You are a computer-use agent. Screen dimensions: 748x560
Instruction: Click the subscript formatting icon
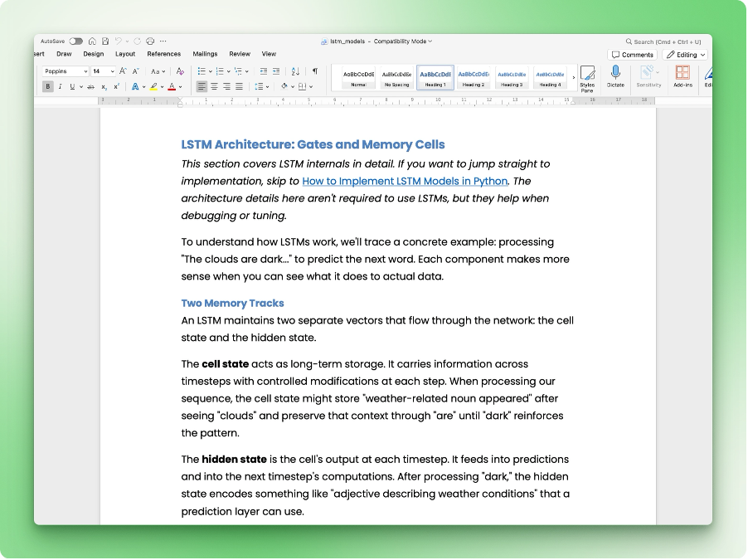[104, 85]
